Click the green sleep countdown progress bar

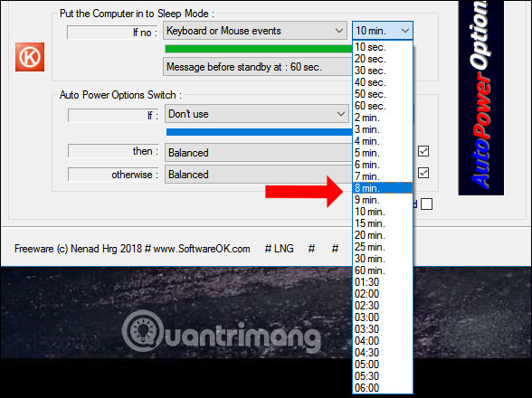pos(259,49)
